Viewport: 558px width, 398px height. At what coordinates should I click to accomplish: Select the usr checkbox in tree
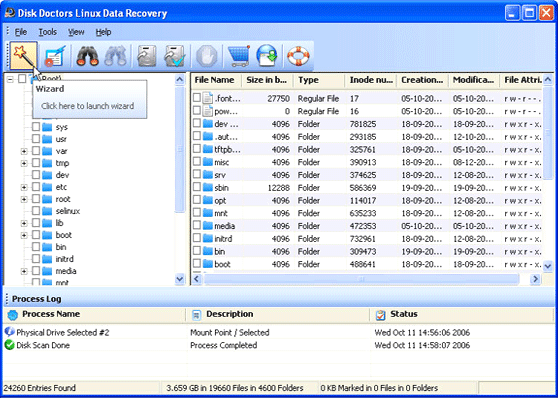pyautogui.click(x=36, y=139)
